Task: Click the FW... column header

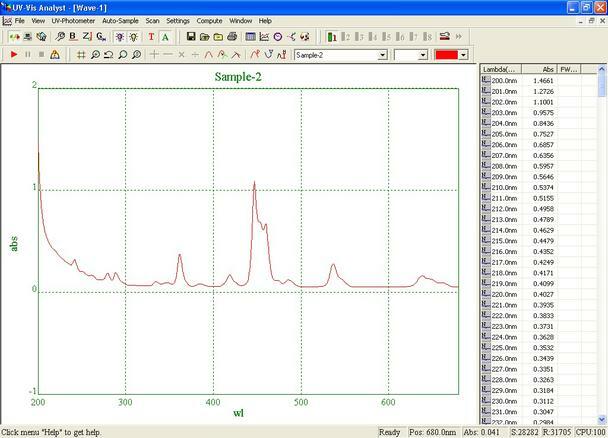Action: pyautogui.click(x=569, y=69)
